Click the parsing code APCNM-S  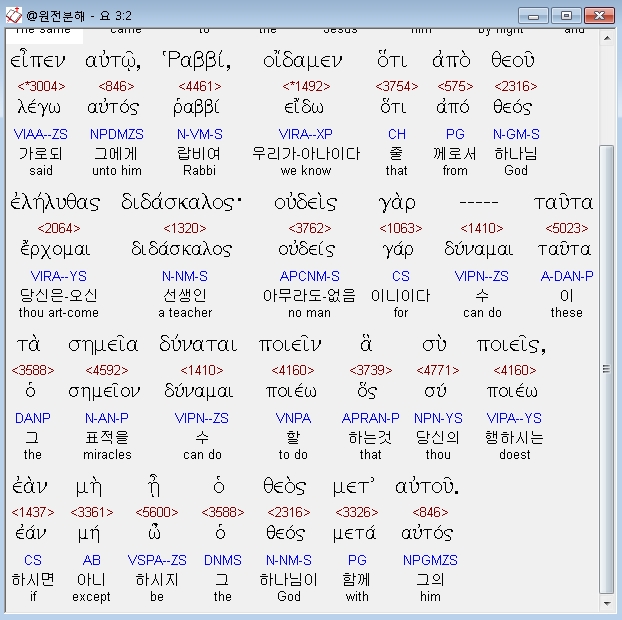pyautogui.click(x=309, y=276)
